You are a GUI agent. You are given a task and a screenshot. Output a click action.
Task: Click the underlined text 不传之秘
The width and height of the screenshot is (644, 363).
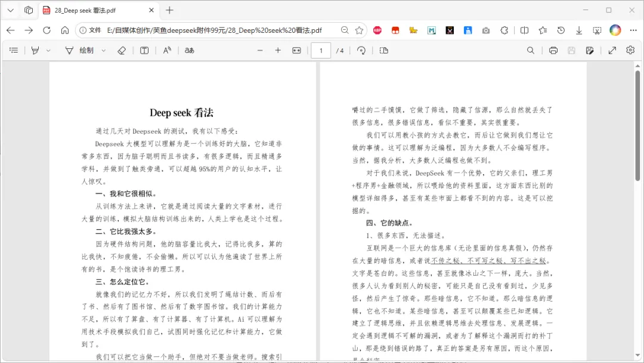445,261
